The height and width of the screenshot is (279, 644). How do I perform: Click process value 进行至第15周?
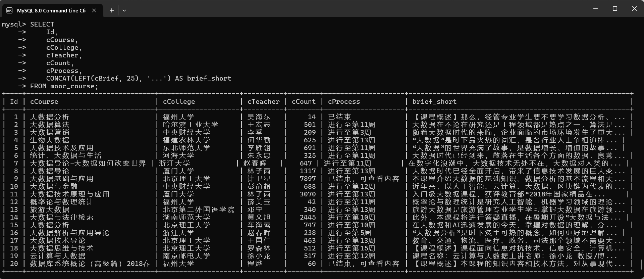pyautogui.click(x=352, y=248)
